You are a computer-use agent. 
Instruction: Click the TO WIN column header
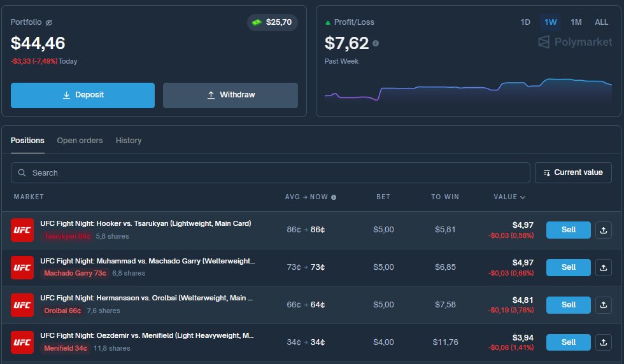(x=445, y=197)
